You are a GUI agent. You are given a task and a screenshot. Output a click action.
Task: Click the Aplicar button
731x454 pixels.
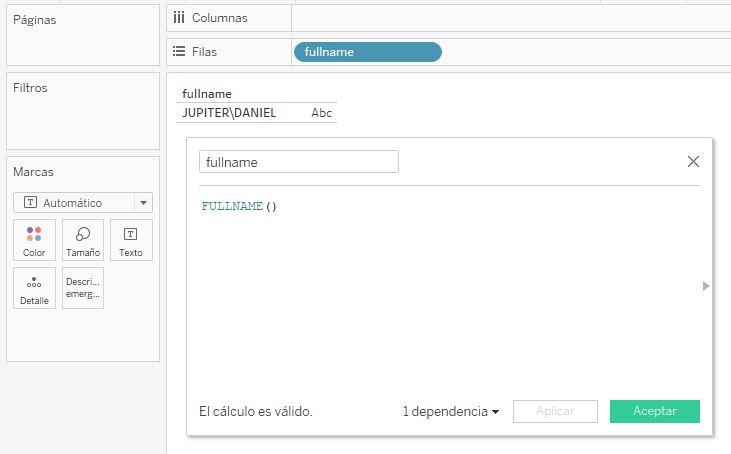pyautogui.click(x=555, y=411)
